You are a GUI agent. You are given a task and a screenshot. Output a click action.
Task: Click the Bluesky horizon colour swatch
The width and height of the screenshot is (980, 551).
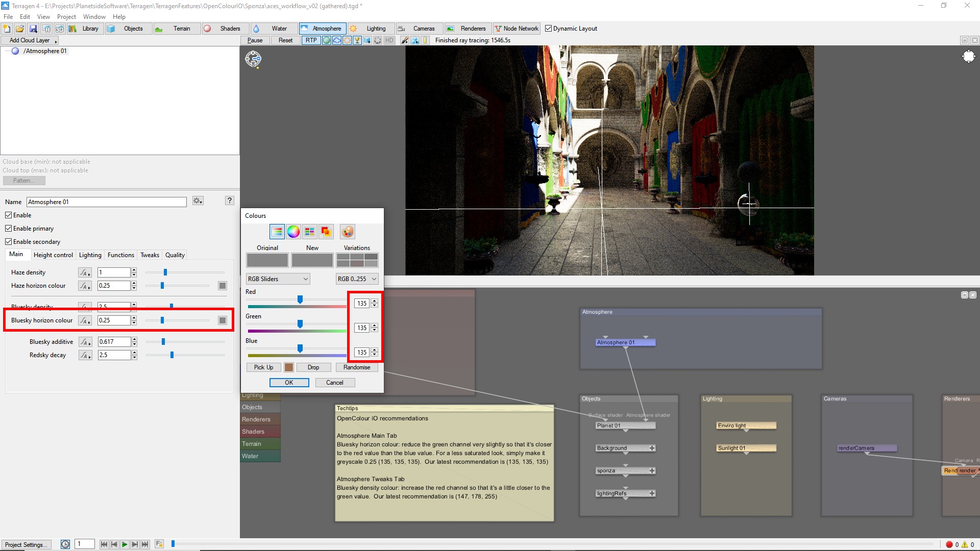223,320
